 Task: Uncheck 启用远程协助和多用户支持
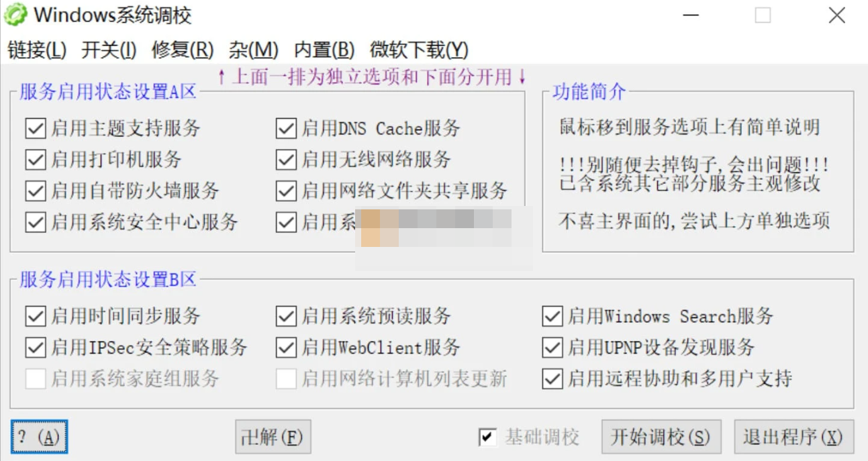550,379
